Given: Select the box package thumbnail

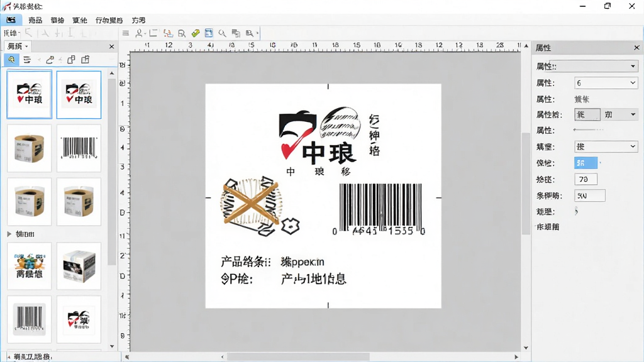Looking at the screenshot, I should pyautogui.click(x=79, y=266).
